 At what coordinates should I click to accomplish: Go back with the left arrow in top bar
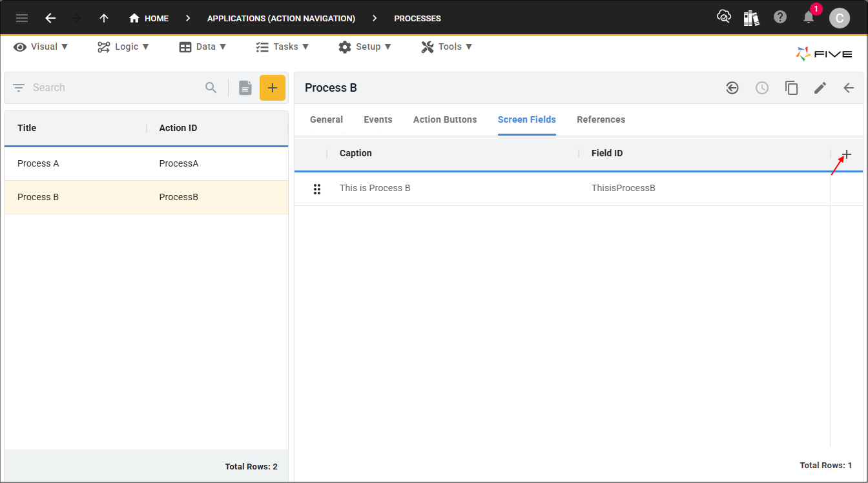click(x=50, y=18)
